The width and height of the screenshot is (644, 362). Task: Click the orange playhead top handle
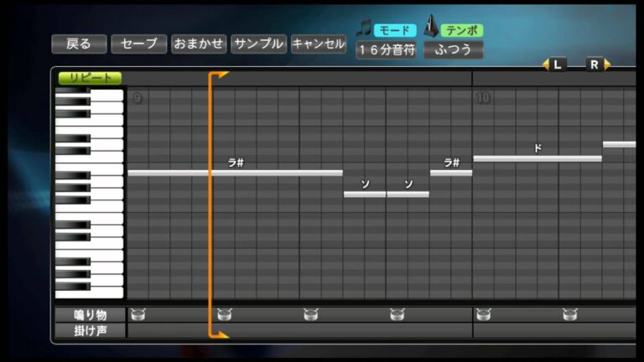point(220,76)
